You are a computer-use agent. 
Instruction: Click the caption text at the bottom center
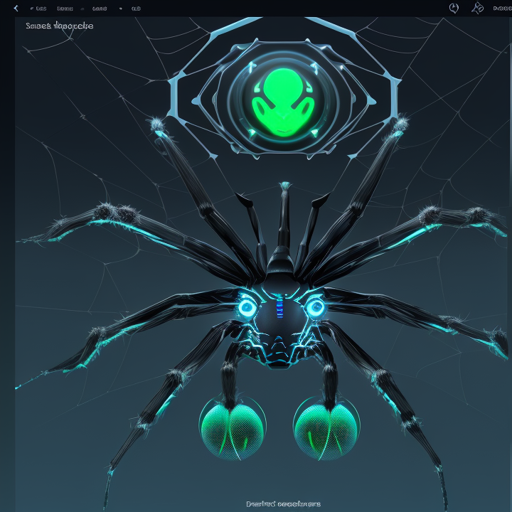pyautogui.click(x=283, y=504)
